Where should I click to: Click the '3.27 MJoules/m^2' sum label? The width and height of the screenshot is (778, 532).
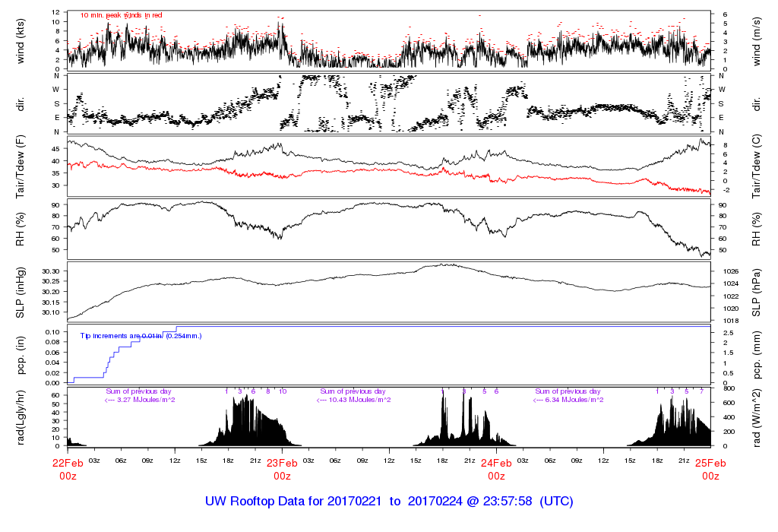(146, 400)
